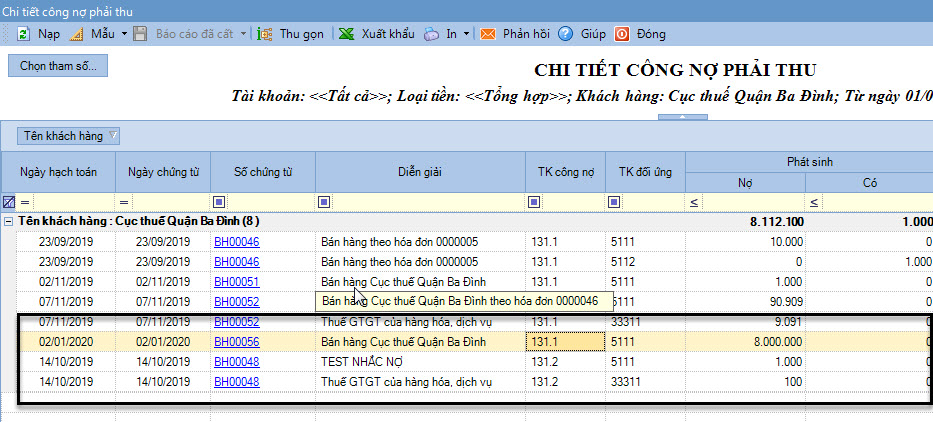
Task: Open Diễn giải filter operator icon
Action: [324, 202]
